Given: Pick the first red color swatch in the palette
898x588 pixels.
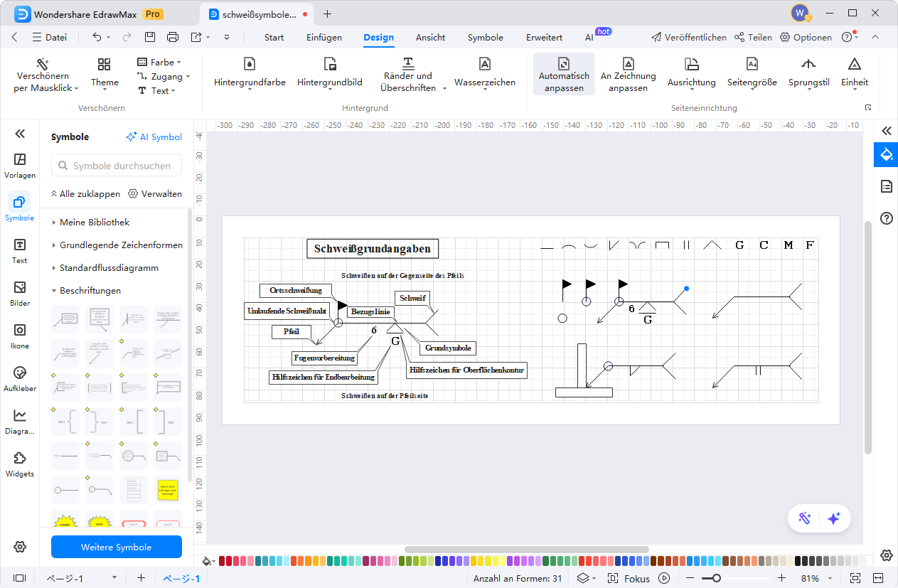Looking at the screenshot, I should [223, 561].
